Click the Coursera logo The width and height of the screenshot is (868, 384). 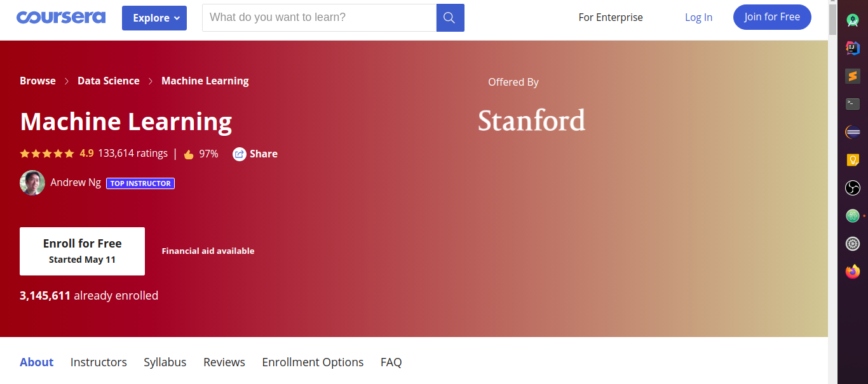[x=61, y=17]
